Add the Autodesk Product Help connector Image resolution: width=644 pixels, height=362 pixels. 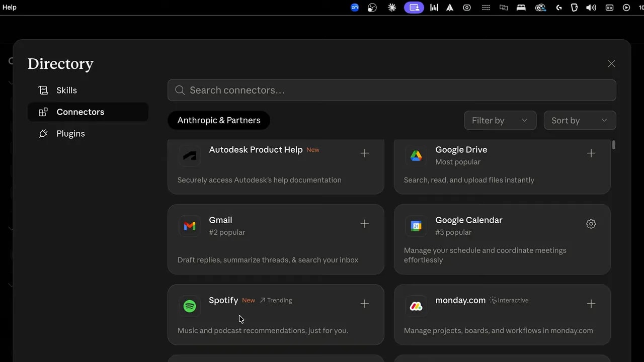pyautogui.click(x=365, y=153)
